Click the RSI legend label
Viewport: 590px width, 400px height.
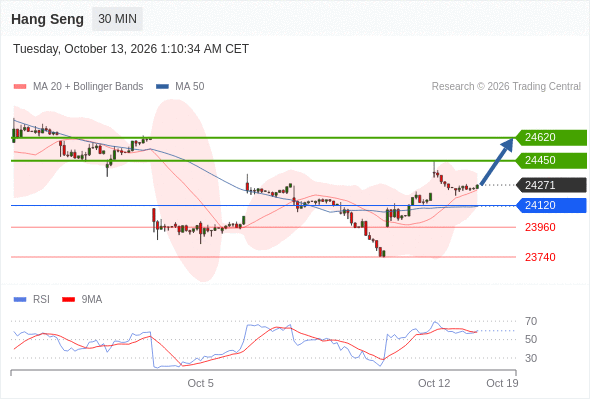[x=41, y=300]
